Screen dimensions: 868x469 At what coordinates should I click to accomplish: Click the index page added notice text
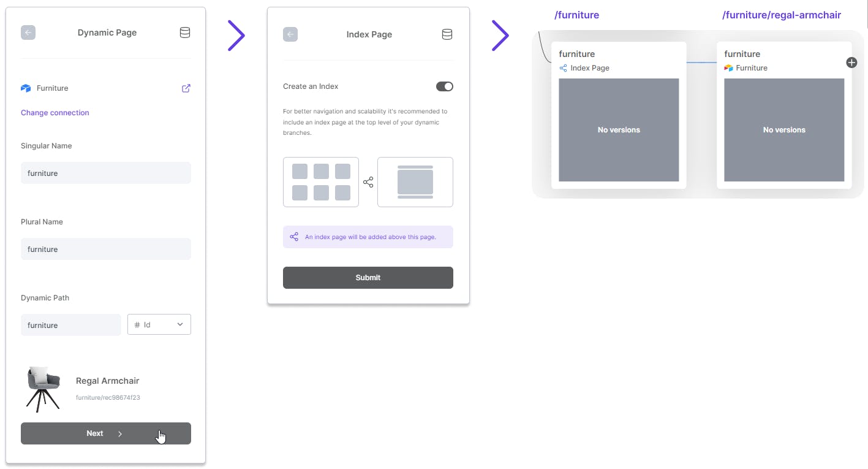click(371, 237)
